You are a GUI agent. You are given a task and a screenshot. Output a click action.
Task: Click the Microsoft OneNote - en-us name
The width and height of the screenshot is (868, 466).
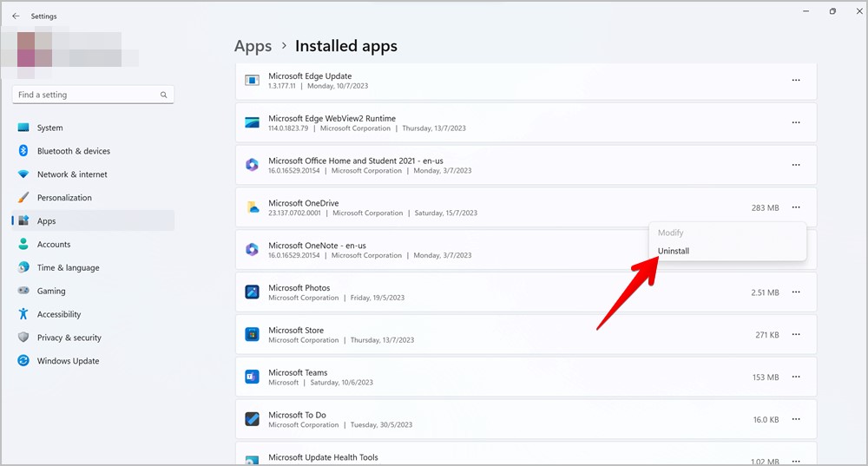317,246
